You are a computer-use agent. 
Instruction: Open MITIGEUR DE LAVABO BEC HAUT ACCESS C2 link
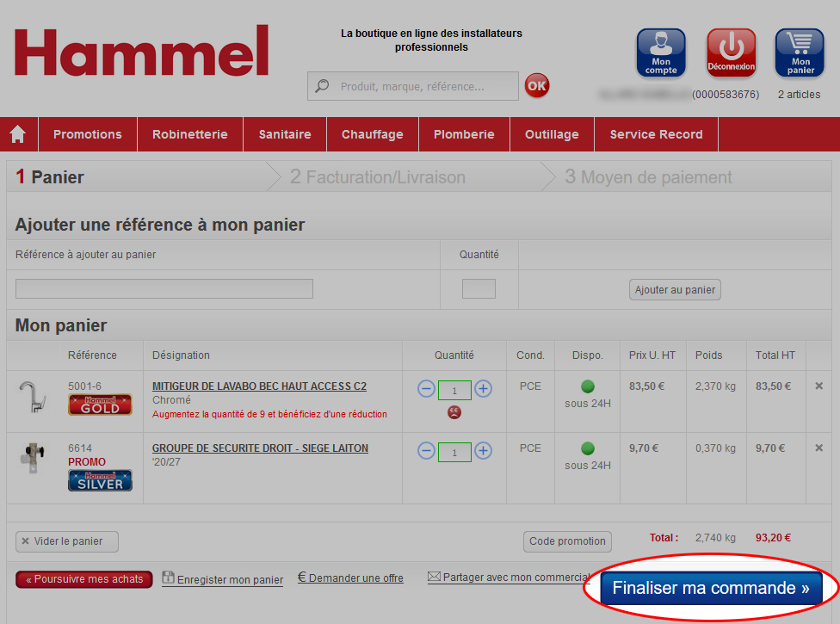click(x=259, y=386)
